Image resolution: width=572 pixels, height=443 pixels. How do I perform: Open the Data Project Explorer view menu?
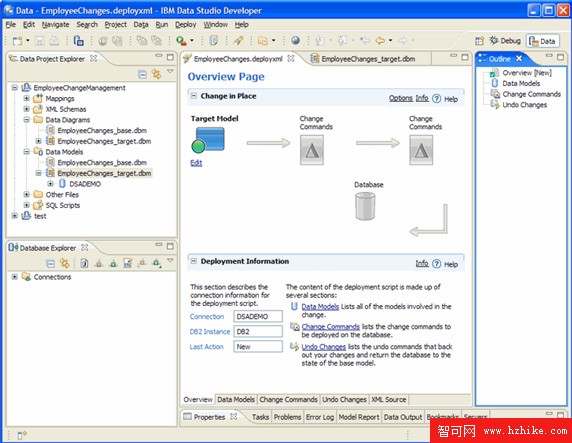(170, 72)
